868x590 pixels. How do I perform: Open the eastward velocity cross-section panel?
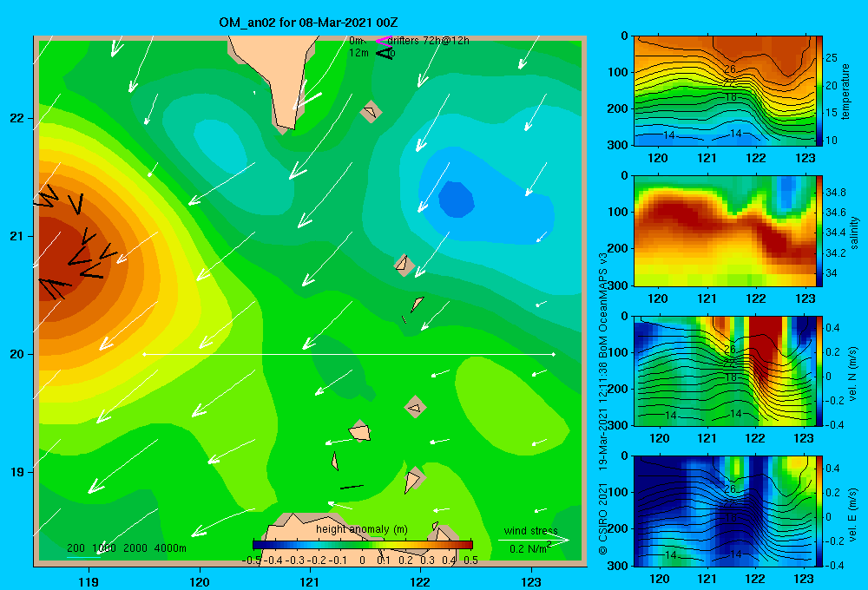click(x=724, y=511)
